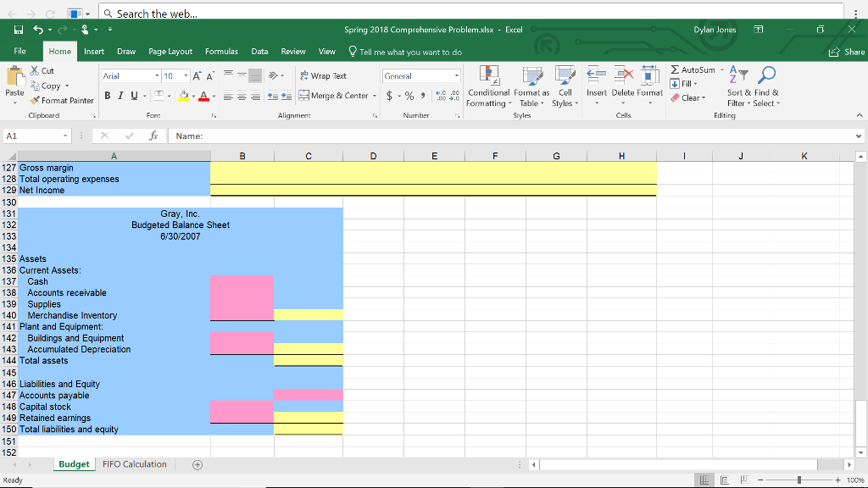Viewport: 868px width, 488px height.
Task: Activate the Format Painter brush
Action: (62, 101)
